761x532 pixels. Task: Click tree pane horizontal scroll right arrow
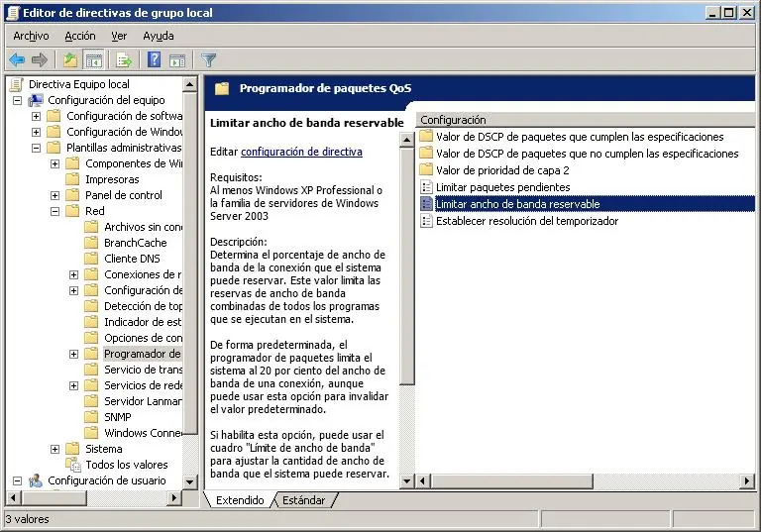[174, 498]
